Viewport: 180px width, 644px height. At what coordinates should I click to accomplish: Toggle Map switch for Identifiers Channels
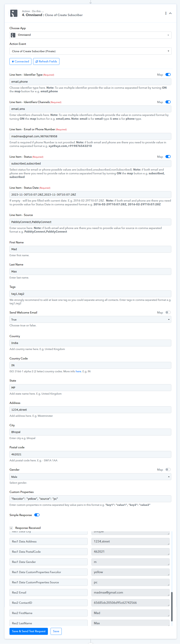click(168, 102)
